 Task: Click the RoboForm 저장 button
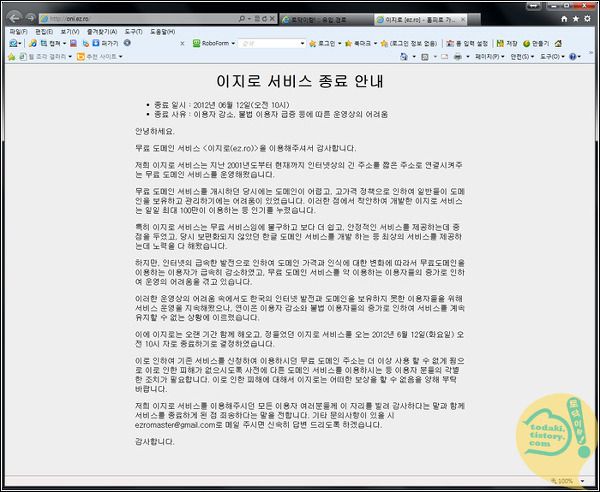(x=507, y=44)
